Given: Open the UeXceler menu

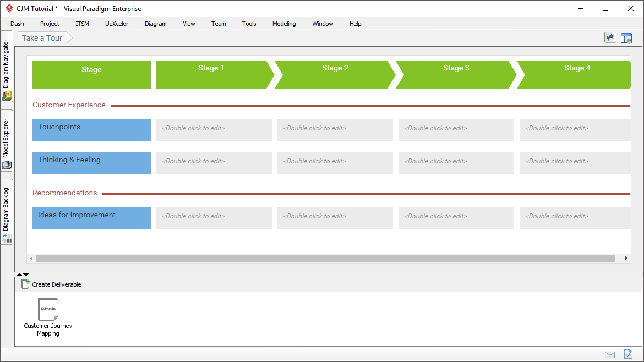Looking at the screenshot, I should point(117,24).
